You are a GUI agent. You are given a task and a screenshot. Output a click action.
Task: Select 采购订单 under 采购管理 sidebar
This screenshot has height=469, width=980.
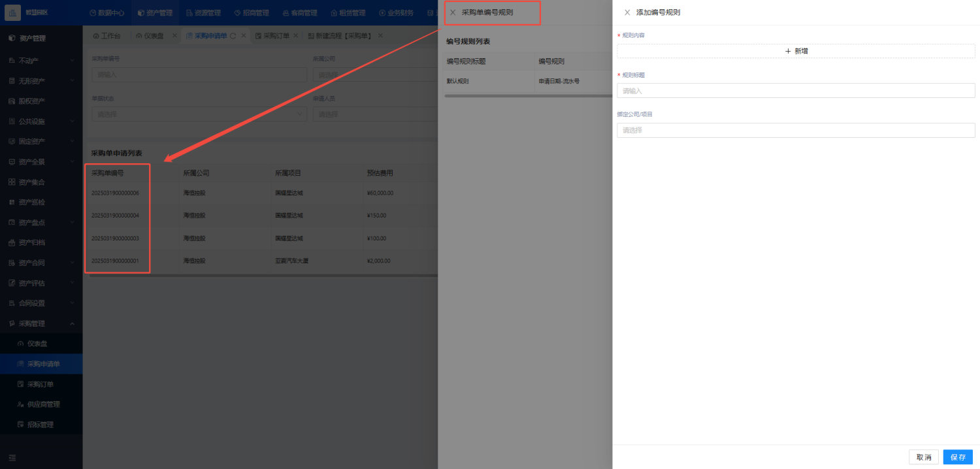point(40,384)
